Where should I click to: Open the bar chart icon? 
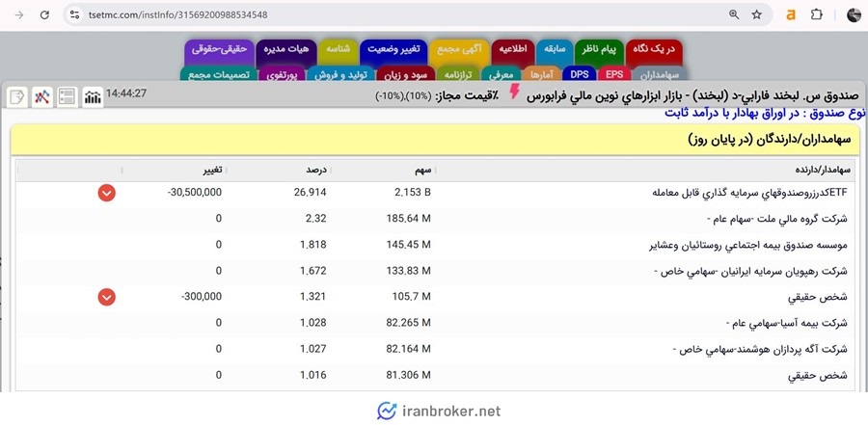93,96
